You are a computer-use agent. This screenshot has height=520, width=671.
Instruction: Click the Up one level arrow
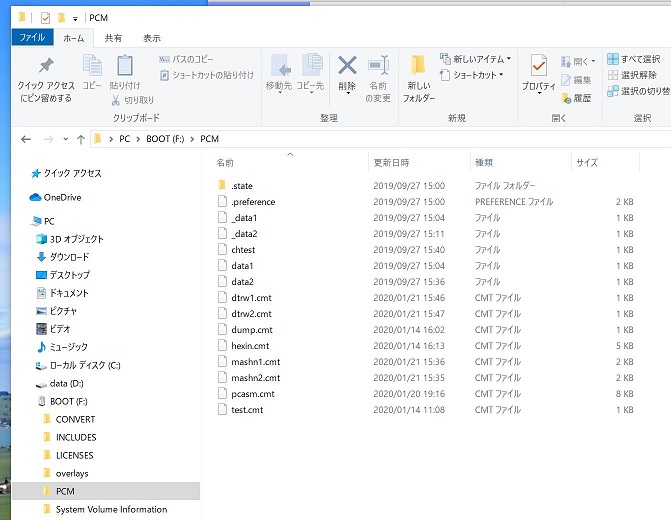click(80, 139)
